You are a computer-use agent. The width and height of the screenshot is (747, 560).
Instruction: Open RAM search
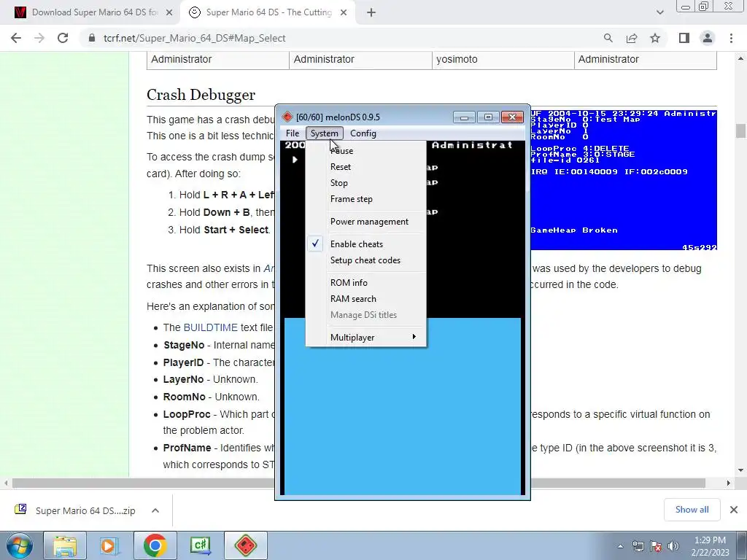pyautogui.click(x=366, y=298)
